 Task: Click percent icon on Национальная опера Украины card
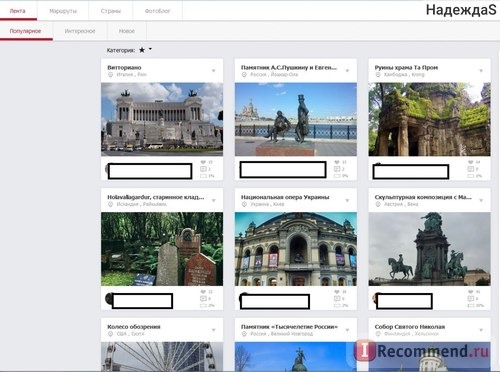click(x=337, y=305)
